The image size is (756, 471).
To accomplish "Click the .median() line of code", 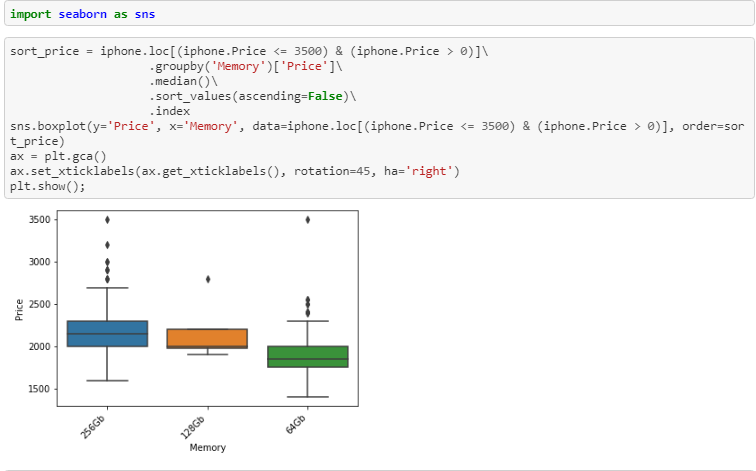I will [183, 81].
